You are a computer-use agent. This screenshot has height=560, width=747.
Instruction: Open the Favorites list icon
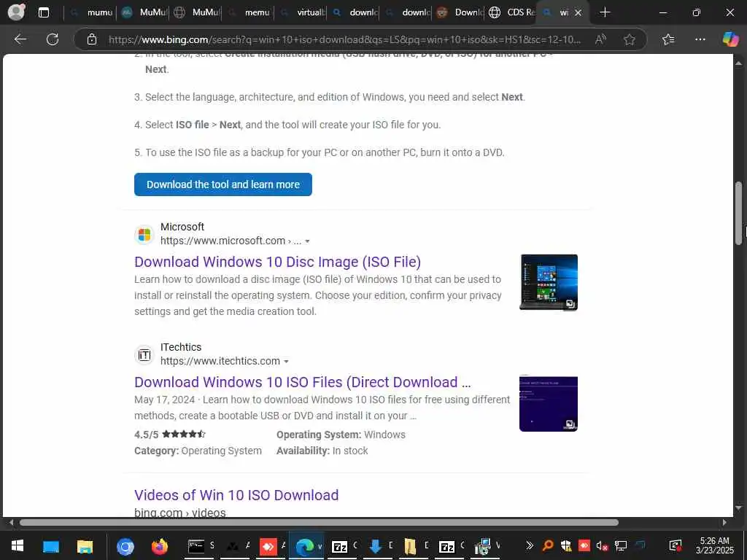668,39
